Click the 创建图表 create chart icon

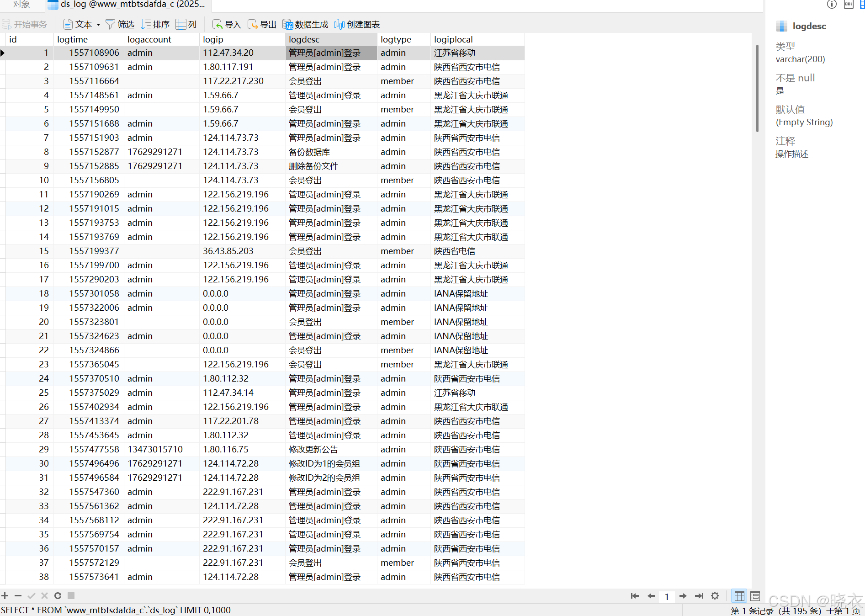tap(339, 24)
